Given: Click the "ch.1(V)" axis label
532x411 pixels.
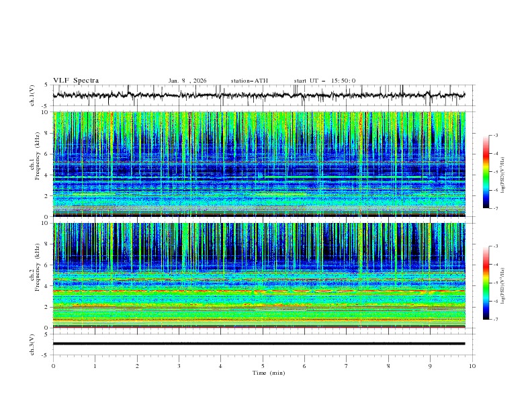Looking at the screenshot, I should click(x=32, y=95).
